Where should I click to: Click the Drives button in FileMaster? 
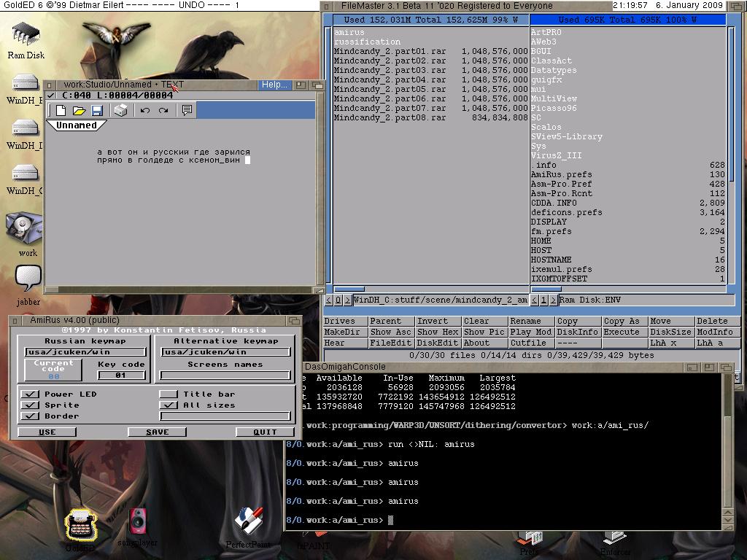coord(345,321)
